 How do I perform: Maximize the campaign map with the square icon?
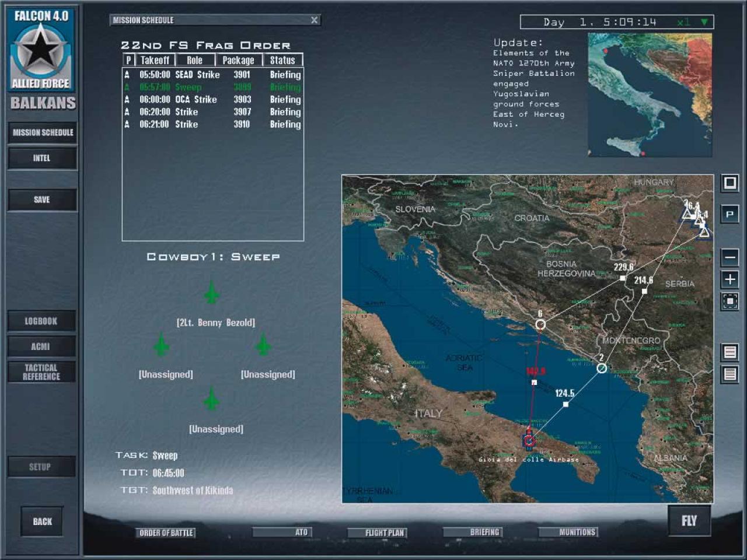pyautogui.click(x=729, y=183)
